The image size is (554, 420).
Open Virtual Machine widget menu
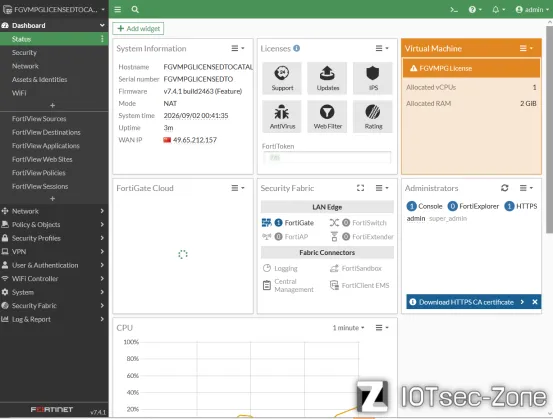(526, 48)
